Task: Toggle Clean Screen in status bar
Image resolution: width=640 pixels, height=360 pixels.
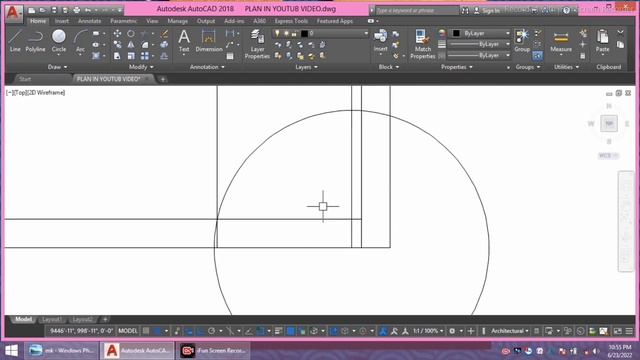Action: click(618, 331)
